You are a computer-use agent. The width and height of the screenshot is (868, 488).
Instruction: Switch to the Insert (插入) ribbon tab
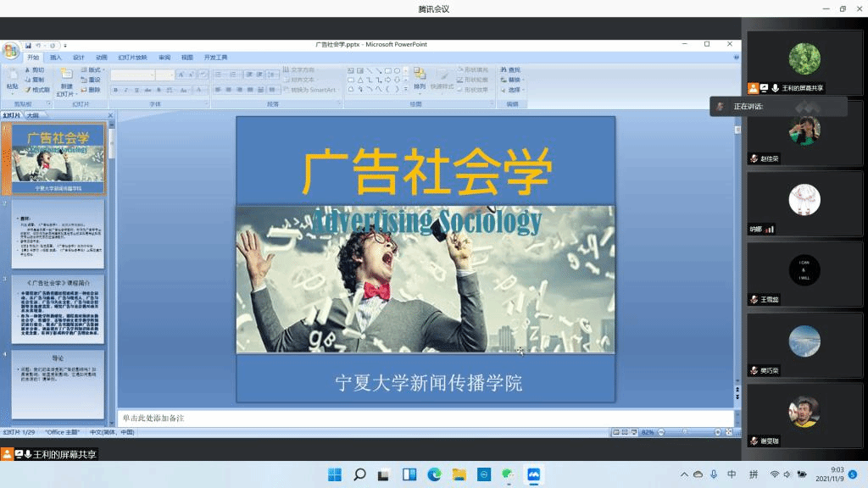(x=56, y=58)
